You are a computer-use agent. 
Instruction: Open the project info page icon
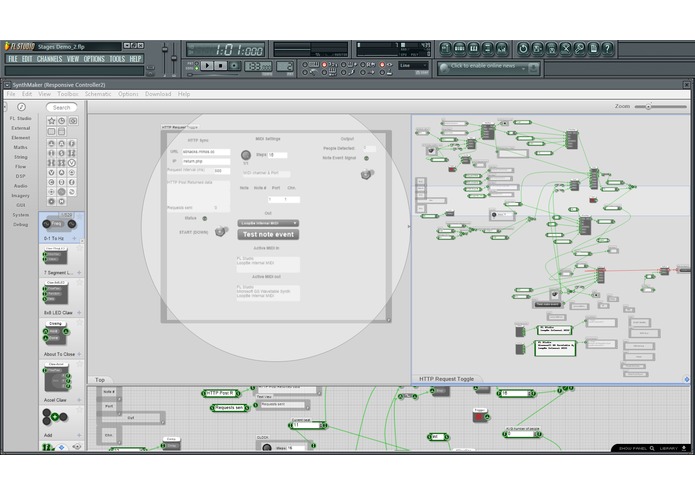point(593,48)
